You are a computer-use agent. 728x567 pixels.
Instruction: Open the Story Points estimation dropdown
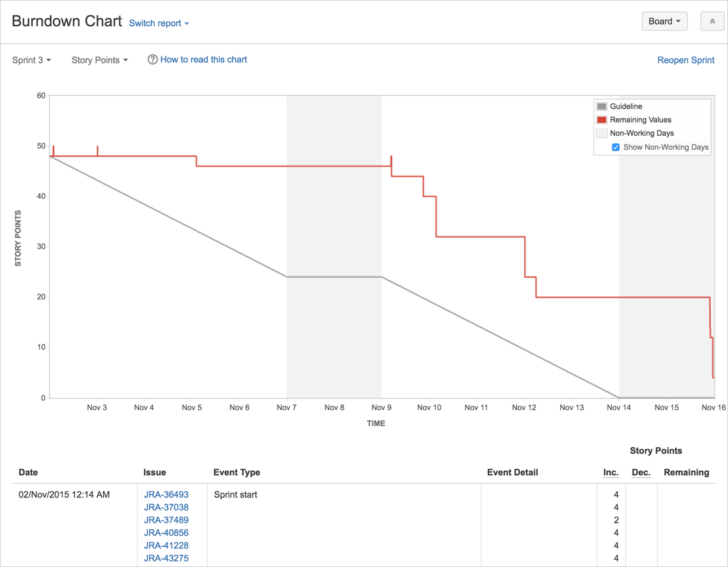99,60
